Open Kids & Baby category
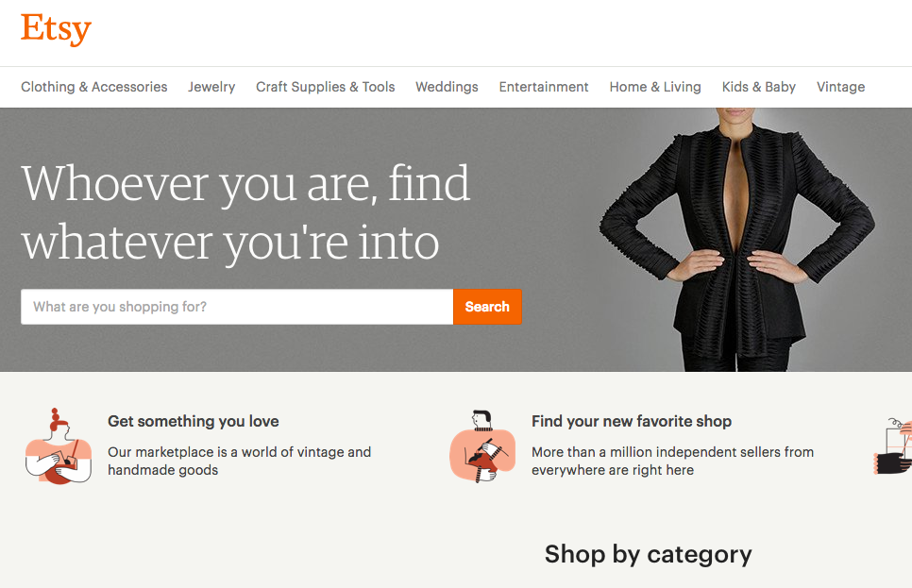The width and height of the screenshot is (912, 588). coord(759,87)
